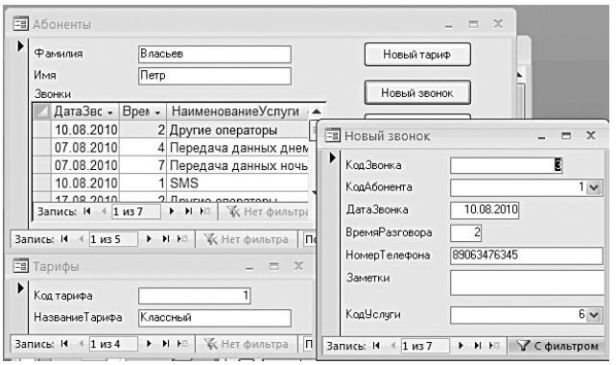Screen dimensions: 616x365
Task: Edit the ДатаЗвонка field in Новый звонок
Action: tap(484, 210)
